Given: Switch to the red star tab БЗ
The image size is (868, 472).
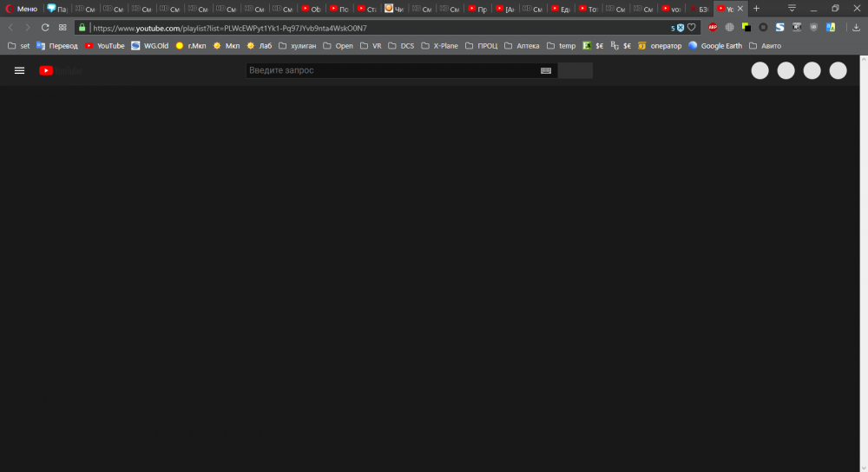Looking at the screenshot, I should coord(699,9).
